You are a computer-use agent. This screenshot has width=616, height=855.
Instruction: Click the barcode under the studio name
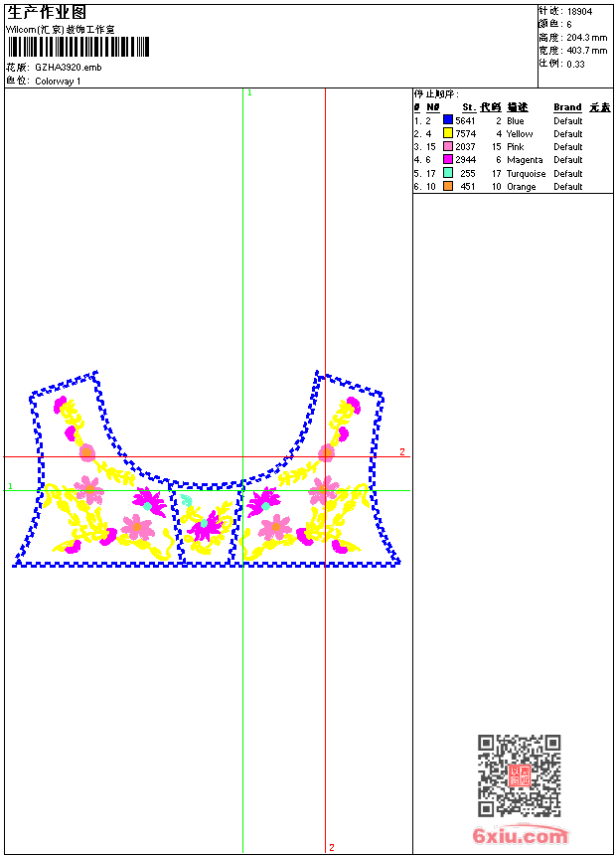78,47
